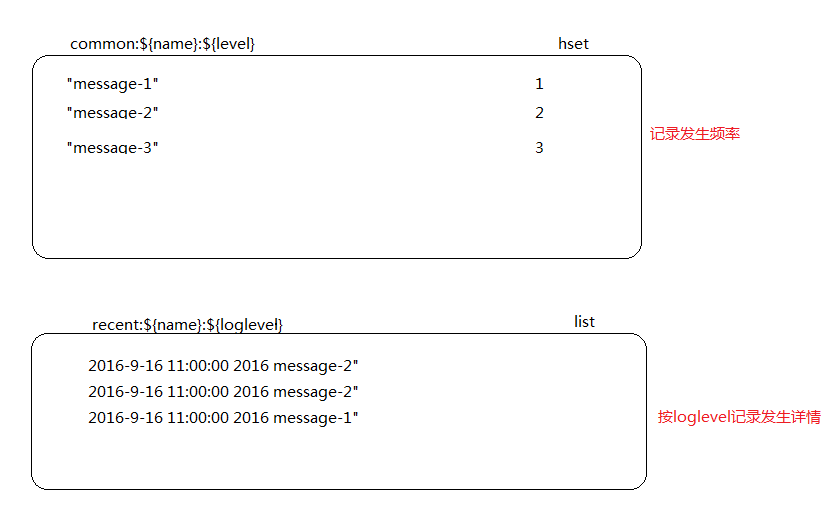Click the recent:${name}:${loglevel} key label
The height and width of the screenshot is (517, 832).
(x=187, y=324)
